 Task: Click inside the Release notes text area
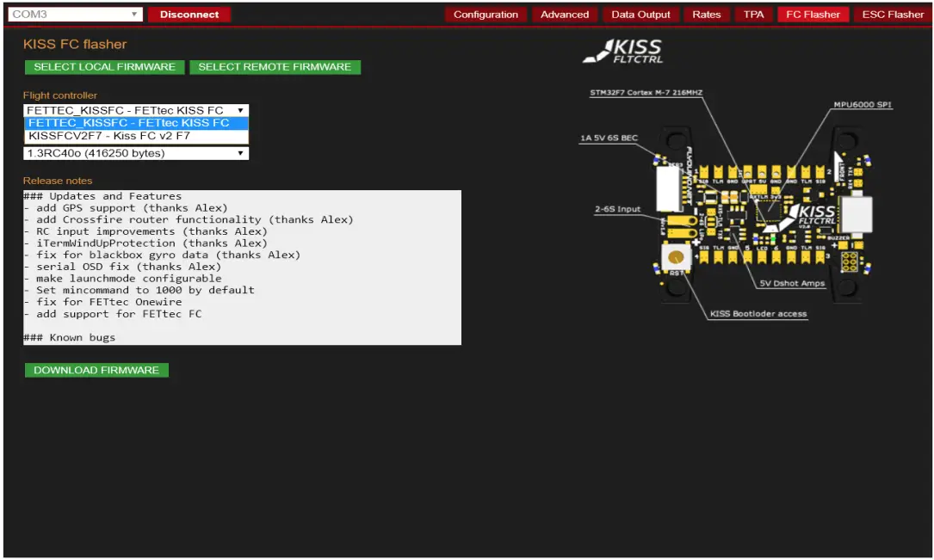[242, 268]
